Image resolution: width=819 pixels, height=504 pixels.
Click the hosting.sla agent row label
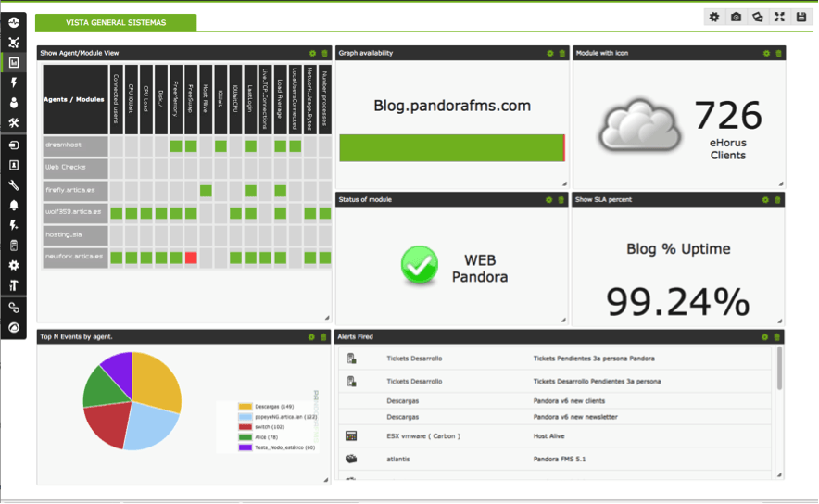pyautogui.click(x=75, y=235)
